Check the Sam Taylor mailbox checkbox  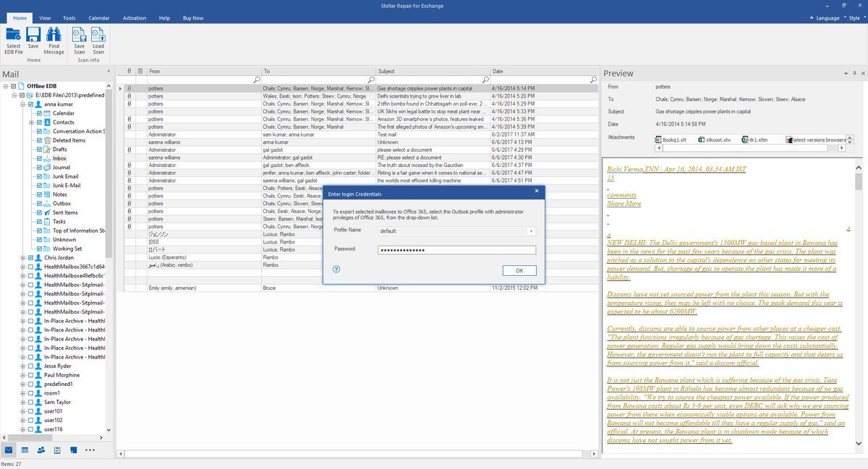coord(31,403)
